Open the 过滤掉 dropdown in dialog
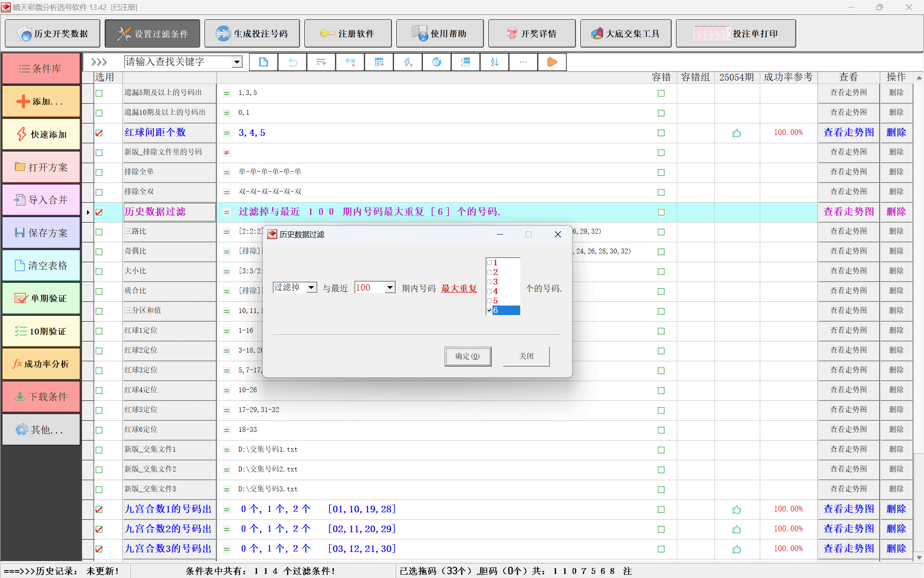Image resolution: width=924 pixels, height=578 pixels. (x=311, y=287)
